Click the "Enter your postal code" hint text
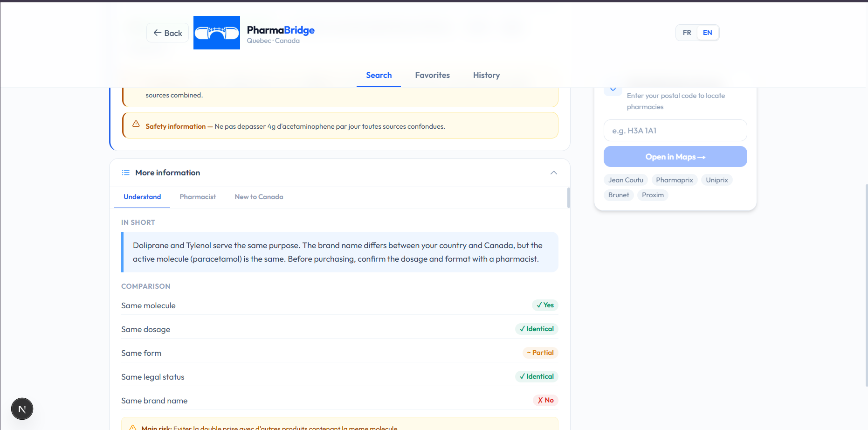The height and width of the screenshot is (430, 868). [x=676, y=101]
